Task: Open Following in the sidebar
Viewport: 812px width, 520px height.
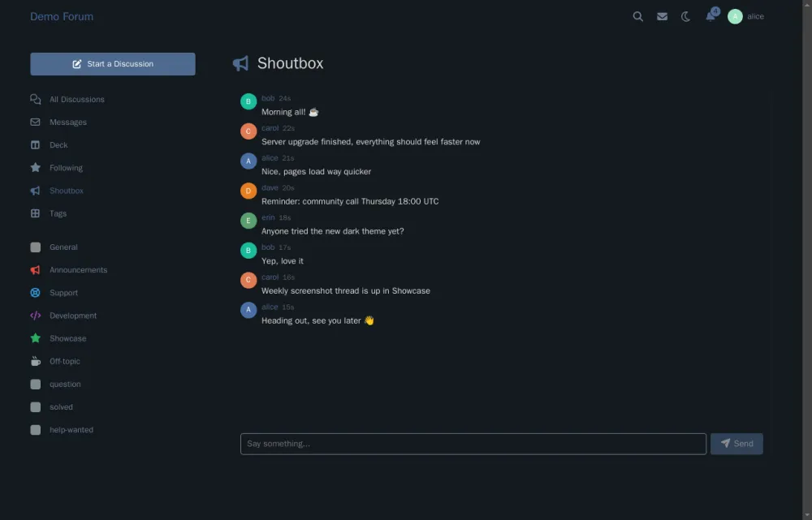Action: pyautogui.click(x=66, y=168)
